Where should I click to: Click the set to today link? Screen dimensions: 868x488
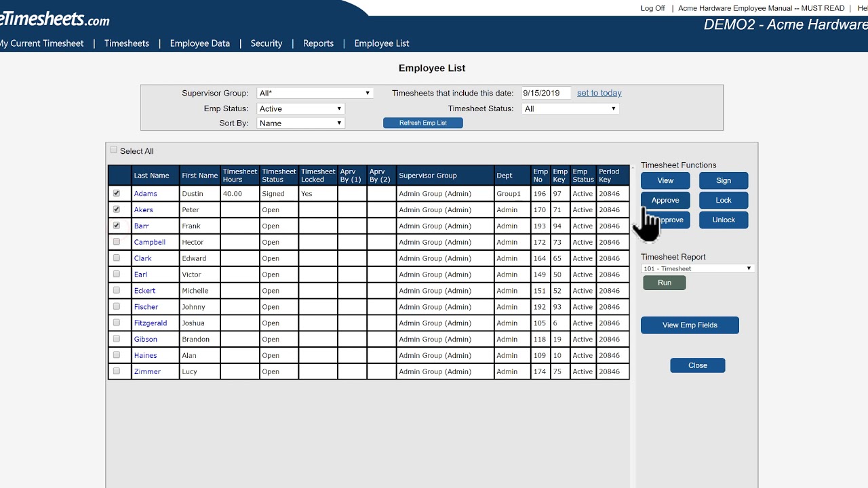[599, 93]
